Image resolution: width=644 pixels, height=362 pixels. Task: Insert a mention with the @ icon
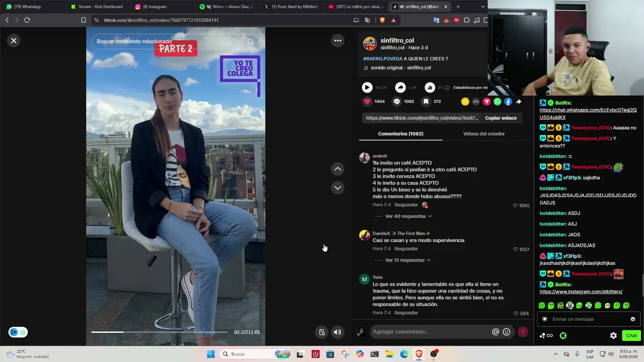coord(496,332)
